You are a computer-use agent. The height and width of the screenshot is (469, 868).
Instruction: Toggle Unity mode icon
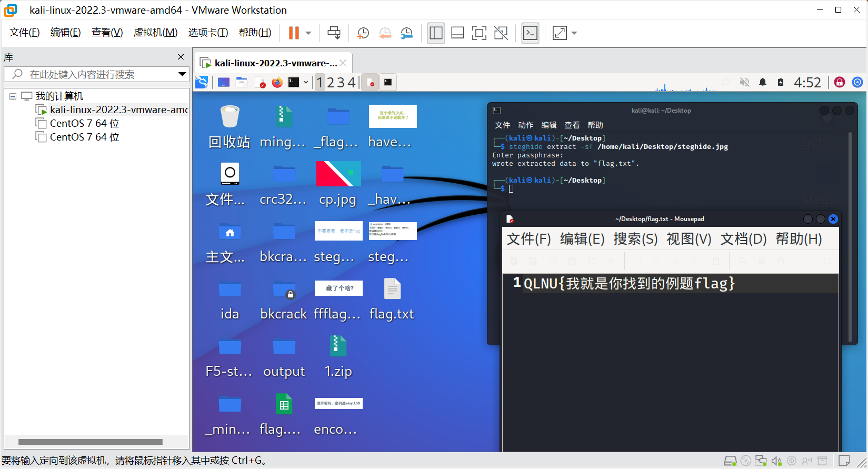[501, 33]
